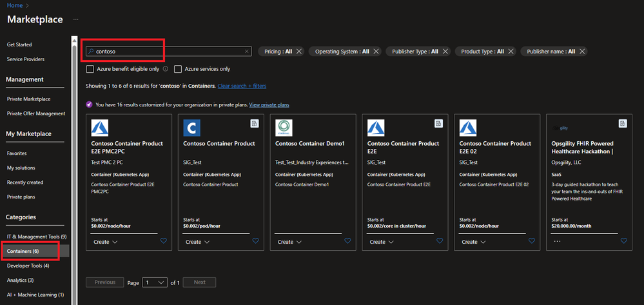Expand Create on Contoso Container Product E2E PMC2PC

pos(106,242)
